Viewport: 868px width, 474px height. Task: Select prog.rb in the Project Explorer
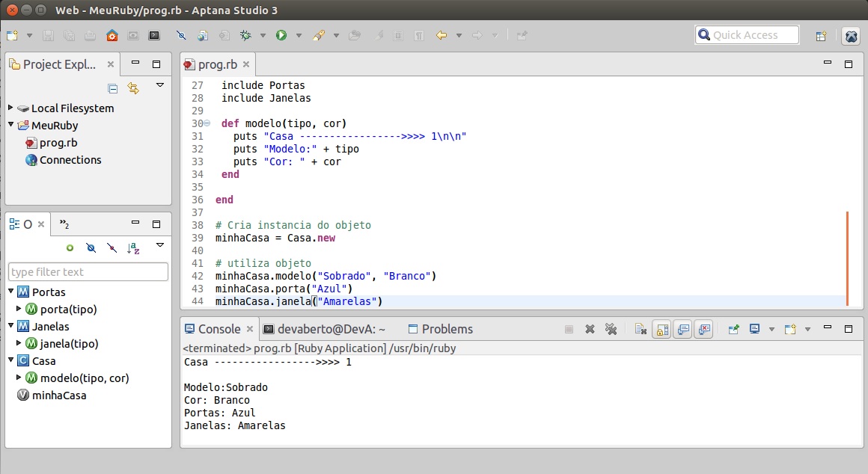[58, 143]
